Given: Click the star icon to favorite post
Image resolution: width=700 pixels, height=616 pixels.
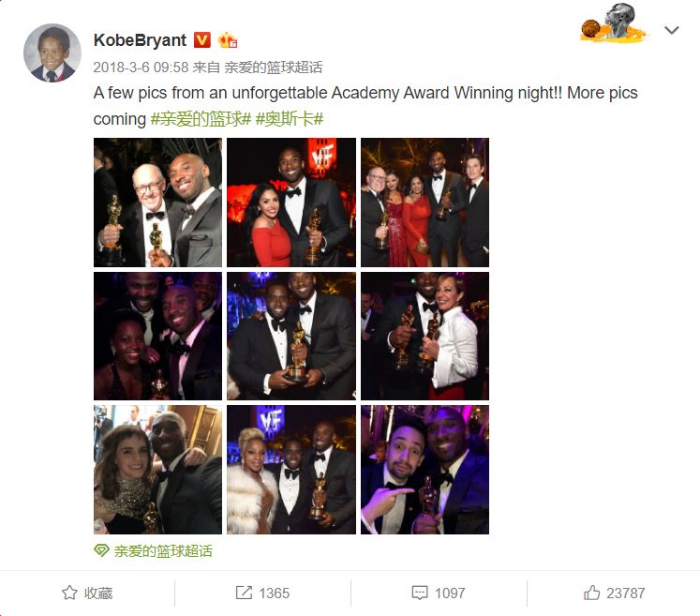Looking at the screenshot, I should tap(69, 593).
